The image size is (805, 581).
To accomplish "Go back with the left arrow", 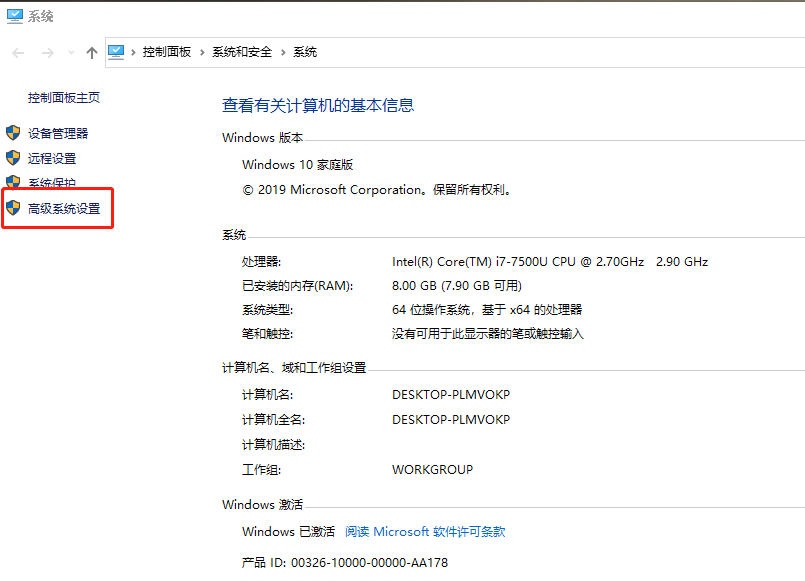I will 18,52.
